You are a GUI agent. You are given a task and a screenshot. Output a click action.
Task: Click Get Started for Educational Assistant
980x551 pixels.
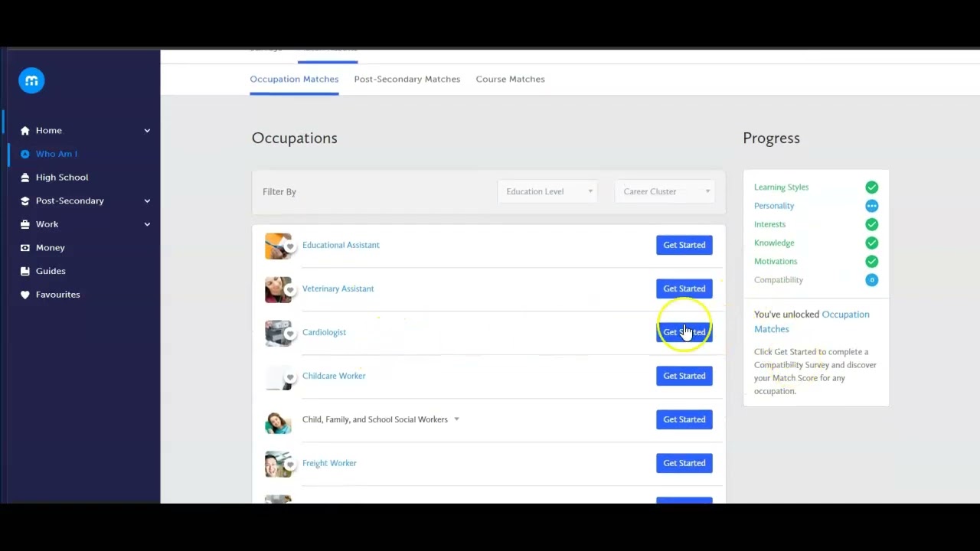coord(684,245)
